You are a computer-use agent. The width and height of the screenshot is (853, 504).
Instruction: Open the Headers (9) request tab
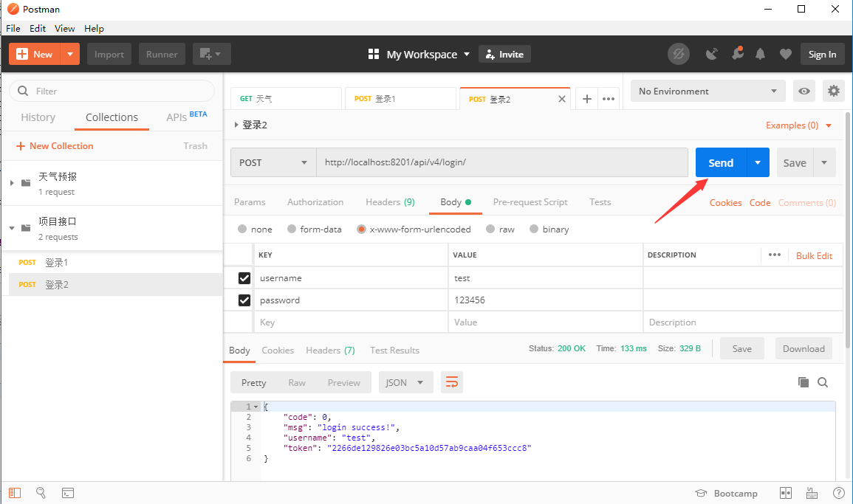tap(390, 201)
